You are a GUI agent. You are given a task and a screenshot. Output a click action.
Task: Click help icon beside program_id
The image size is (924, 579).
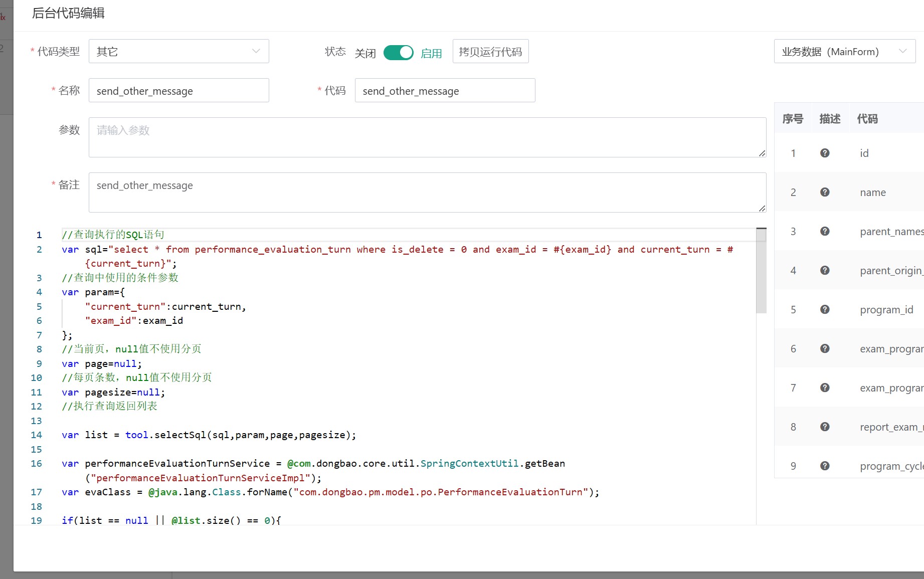(825, 309)
